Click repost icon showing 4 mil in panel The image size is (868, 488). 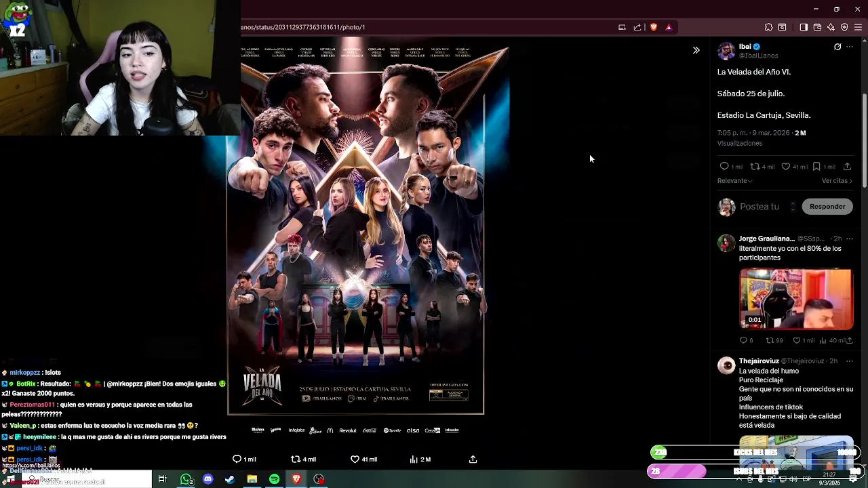click(x=755, y=167)
